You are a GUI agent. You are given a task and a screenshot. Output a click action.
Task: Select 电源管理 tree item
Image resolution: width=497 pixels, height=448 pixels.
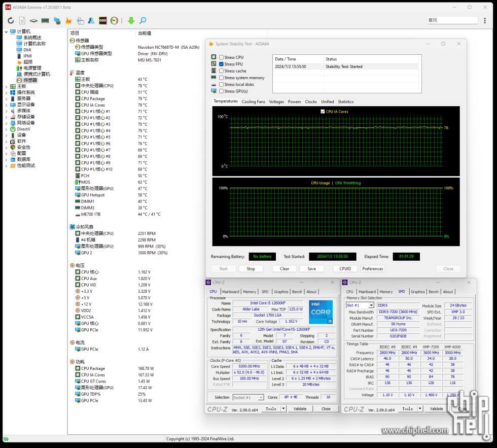click(32, 68)
